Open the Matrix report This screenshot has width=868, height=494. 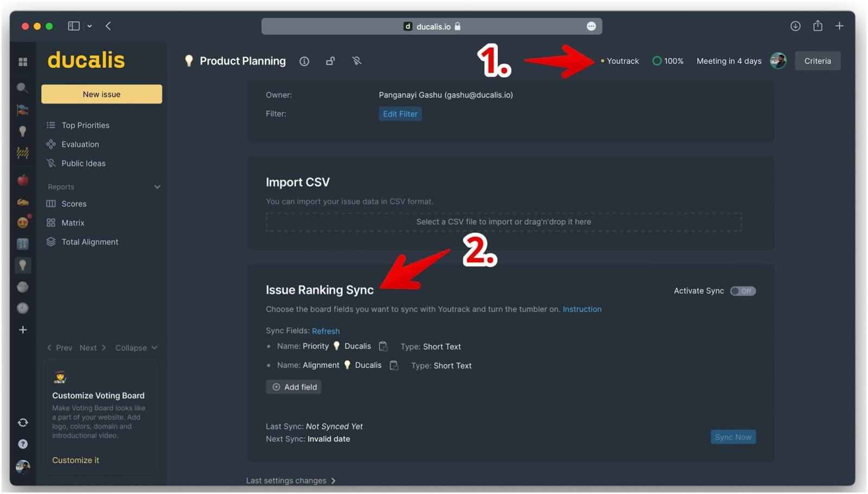point(73,223)
